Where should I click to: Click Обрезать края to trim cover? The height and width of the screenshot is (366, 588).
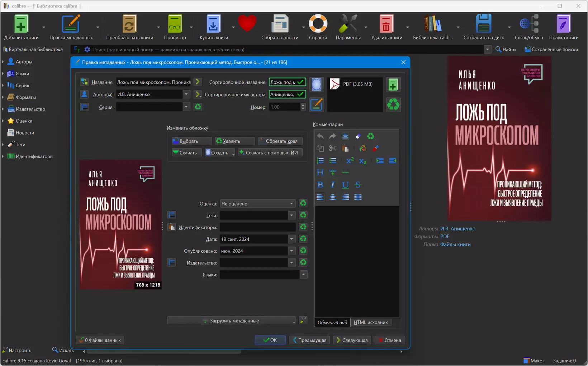point(280,141)
